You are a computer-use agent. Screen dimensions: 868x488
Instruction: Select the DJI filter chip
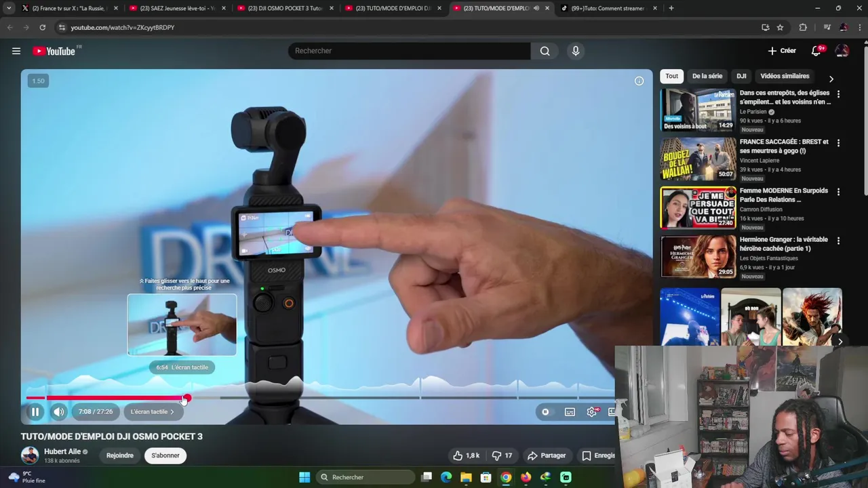pyautogui.click(x=741, y=76)
